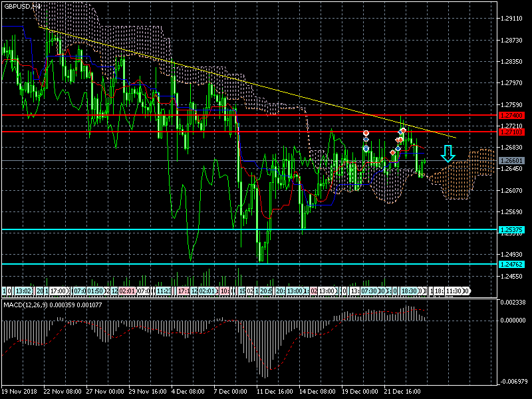This screenshot has height=399, width=532.
Task: Click the lowest red sell arrow marker
Action: coord(392,153)
